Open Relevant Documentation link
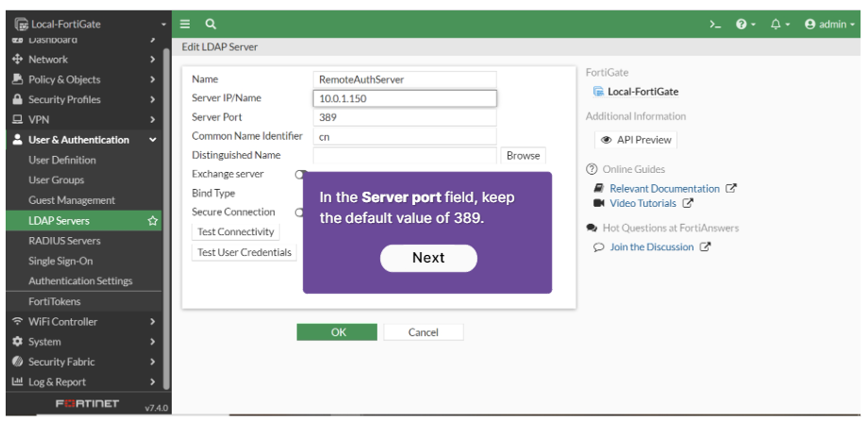The width and height of the screenshot is (868, 425). [664, 189]
